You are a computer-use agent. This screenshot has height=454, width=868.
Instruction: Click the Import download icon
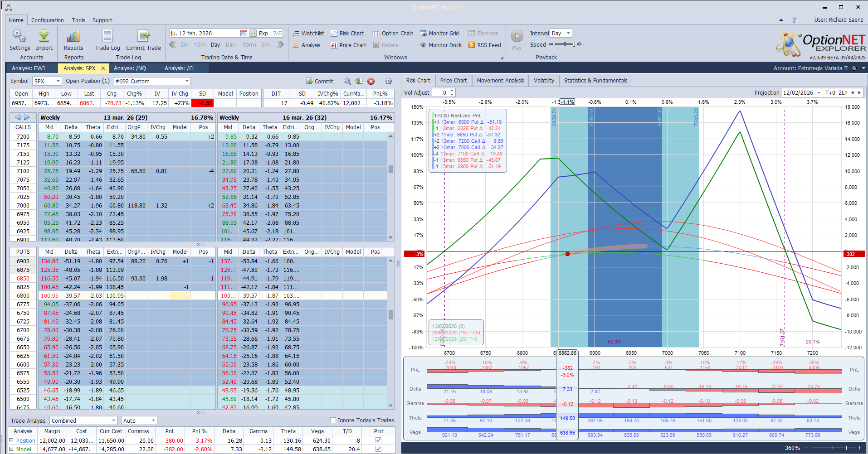point(44,36)
